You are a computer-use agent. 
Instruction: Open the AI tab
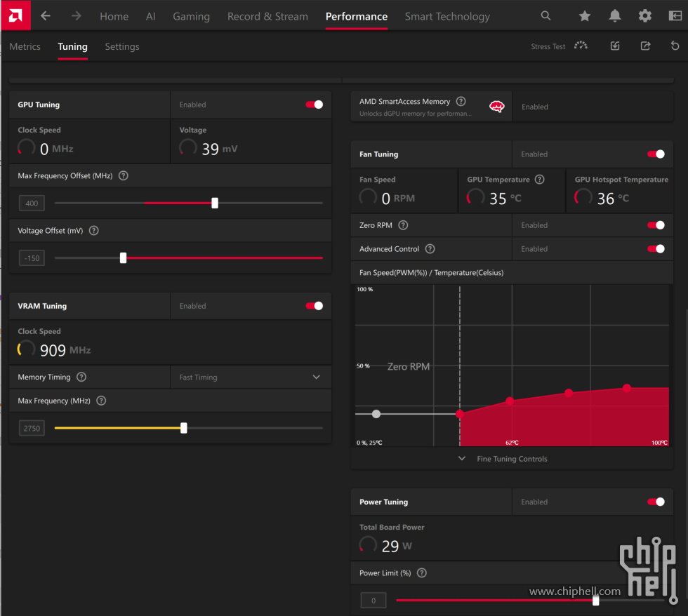pyautogui.click(x=150, y=16)
